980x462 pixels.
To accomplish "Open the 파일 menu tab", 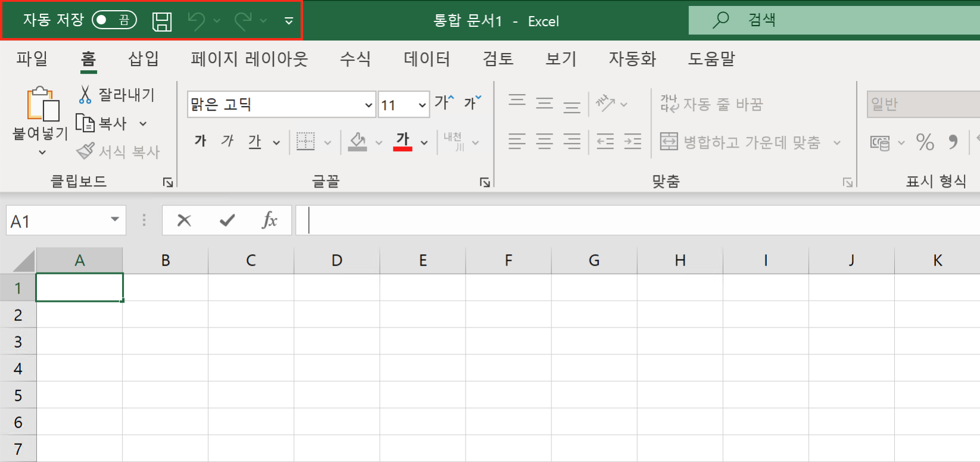I will pyautogui.click(x=32, y=58).
